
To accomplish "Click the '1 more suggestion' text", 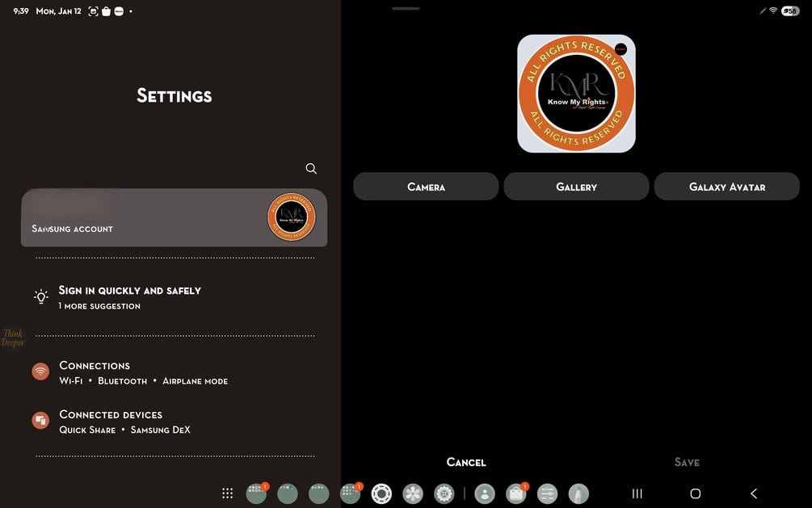I will point(99,306).
